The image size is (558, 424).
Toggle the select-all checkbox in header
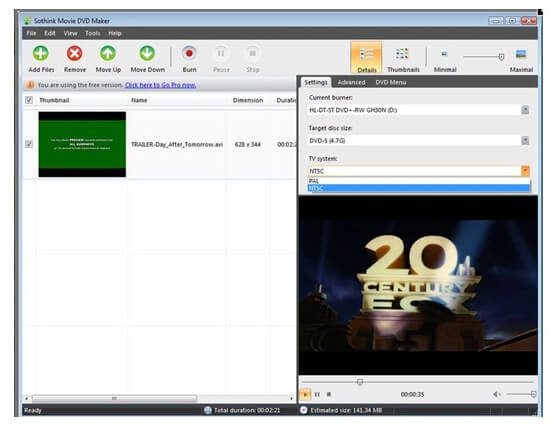[29, 100]
